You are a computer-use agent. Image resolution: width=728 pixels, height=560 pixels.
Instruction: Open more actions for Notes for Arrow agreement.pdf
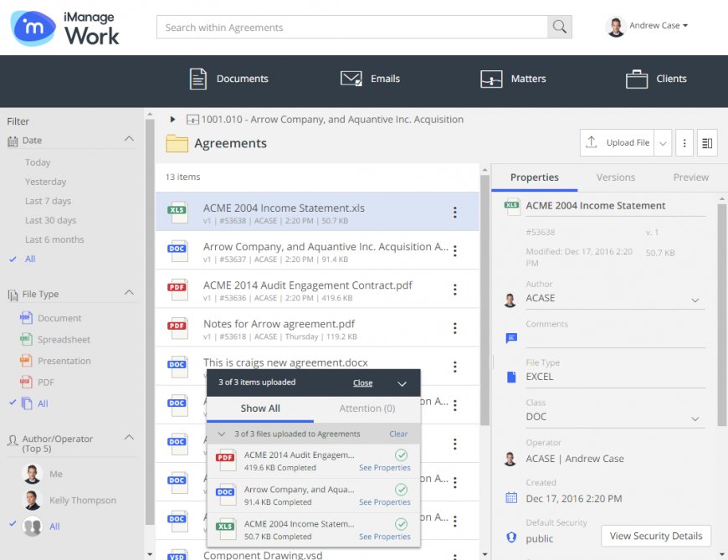[x=455, y=328]
